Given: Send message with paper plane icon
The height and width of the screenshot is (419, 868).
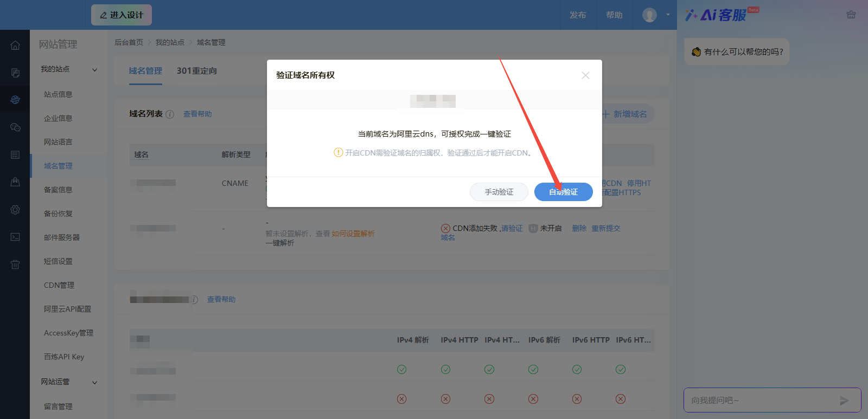Looking at the screenshot, I should [x=844, y=401].
